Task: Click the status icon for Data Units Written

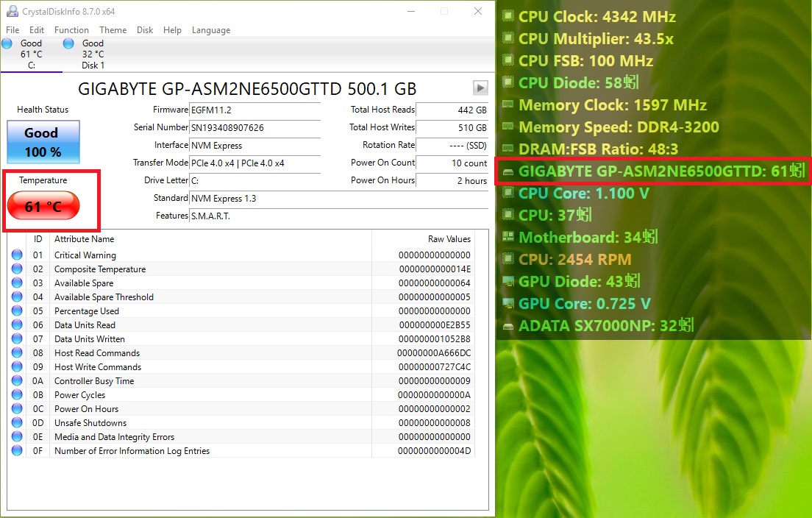Action: (17, 338)
